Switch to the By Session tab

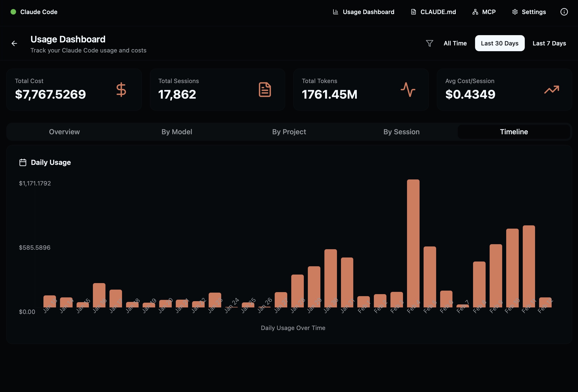pyautogui.click(x=401, y=132)
